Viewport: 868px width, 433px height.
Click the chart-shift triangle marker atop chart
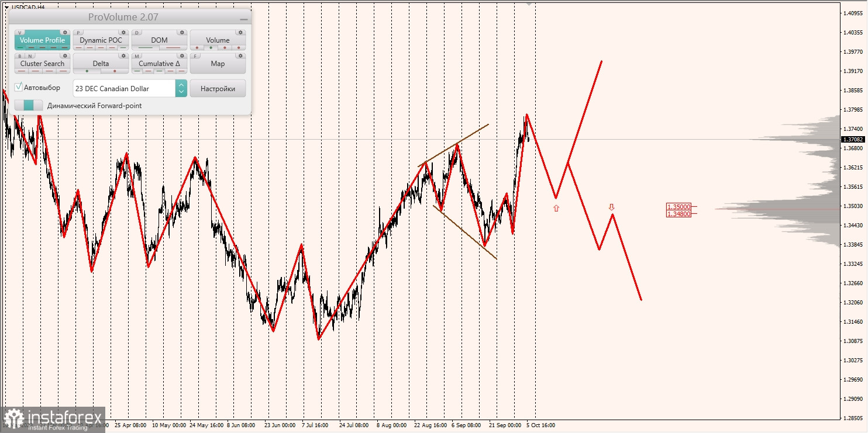[529, 4]
